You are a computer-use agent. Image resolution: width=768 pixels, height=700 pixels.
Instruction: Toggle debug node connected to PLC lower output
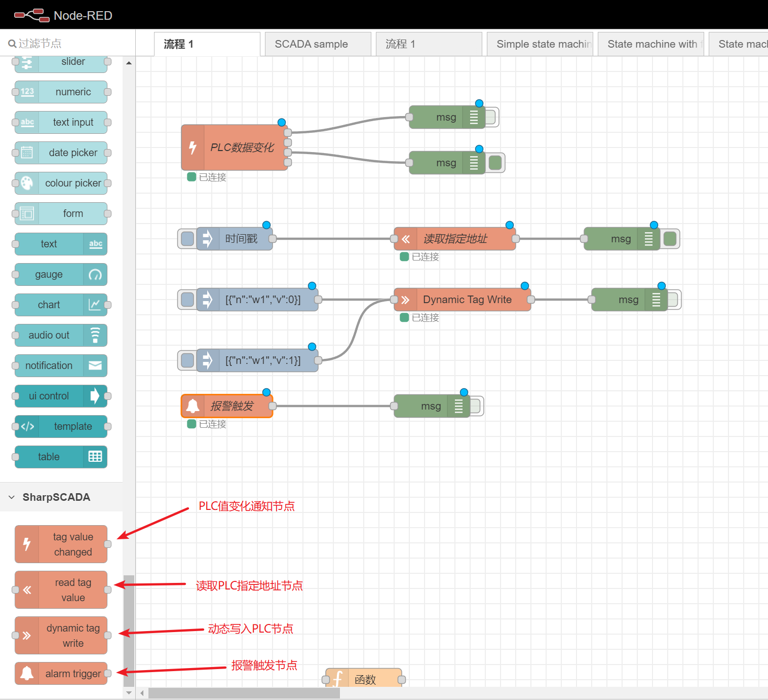coord(495,163)
